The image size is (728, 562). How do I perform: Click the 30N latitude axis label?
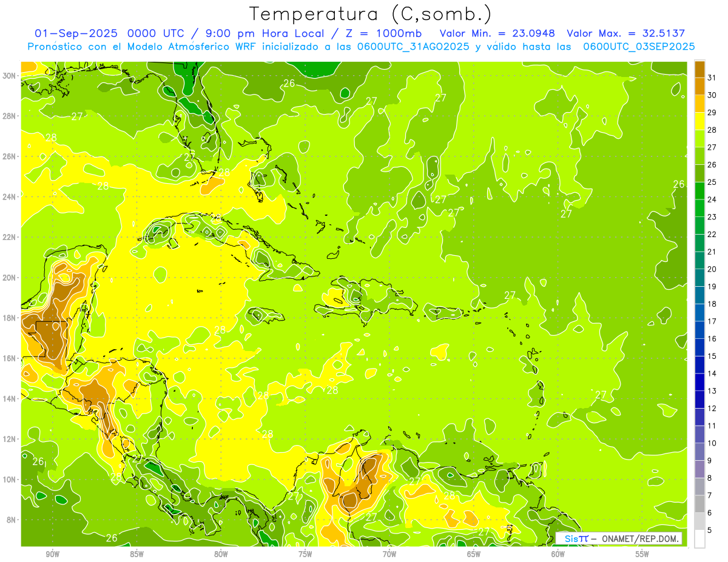click(x=10, y=75)
